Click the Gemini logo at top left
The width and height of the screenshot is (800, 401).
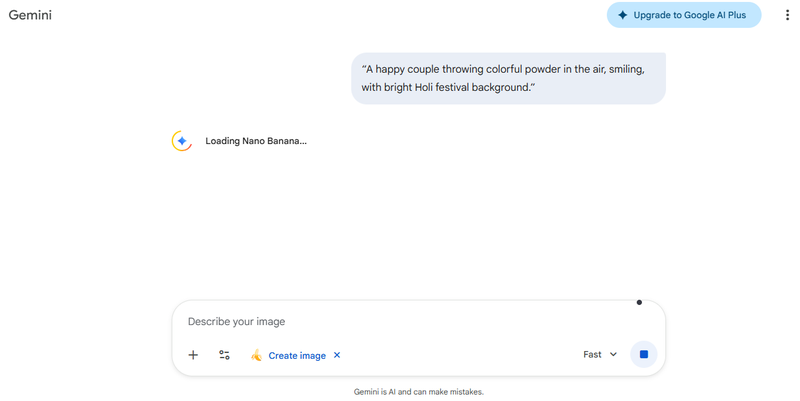(x=30, y=15)
